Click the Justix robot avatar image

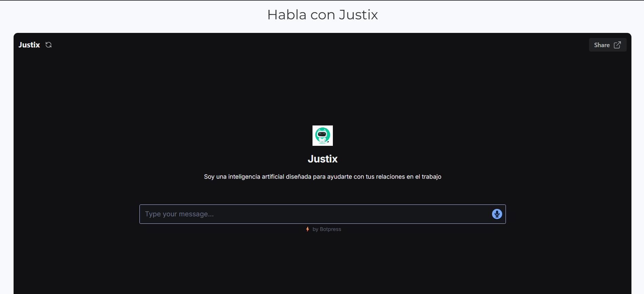click(x=322, y=136)
